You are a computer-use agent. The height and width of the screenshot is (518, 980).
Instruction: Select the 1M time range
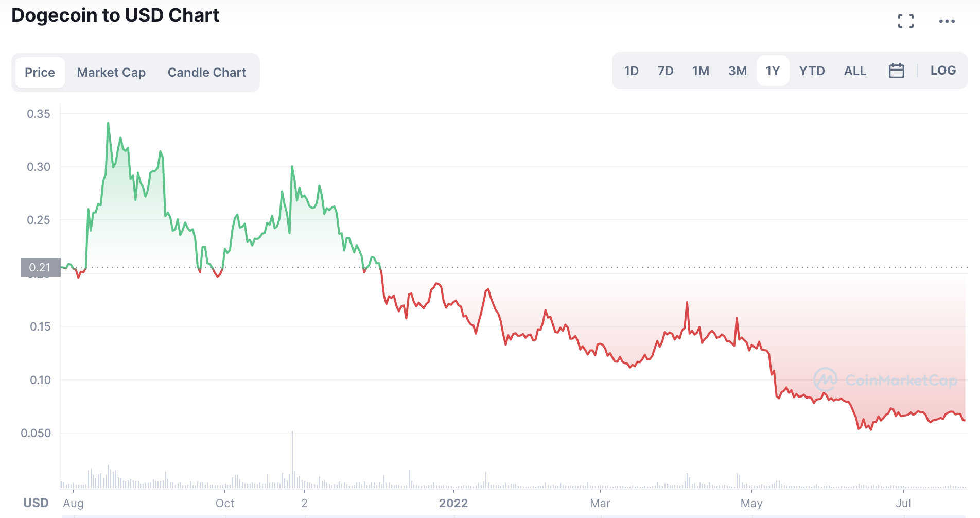701,71
